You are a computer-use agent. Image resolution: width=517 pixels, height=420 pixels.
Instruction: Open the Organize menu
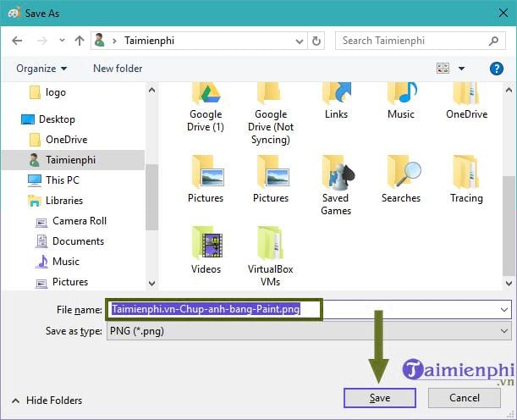[41, 69]
